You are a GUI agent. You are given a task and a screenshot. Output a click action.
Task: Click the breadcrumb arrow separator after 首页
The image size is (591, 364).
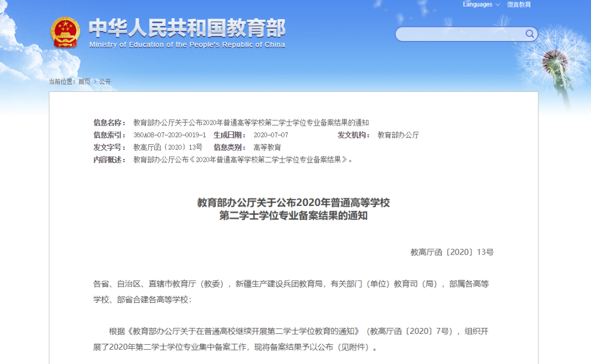pos(95,81)
